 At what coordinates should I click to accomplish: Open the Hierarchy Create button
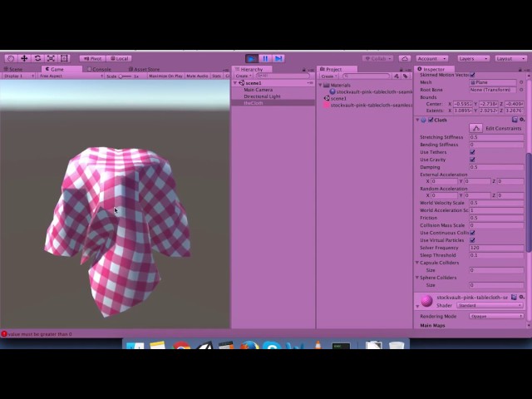click(x=244, y=76)
